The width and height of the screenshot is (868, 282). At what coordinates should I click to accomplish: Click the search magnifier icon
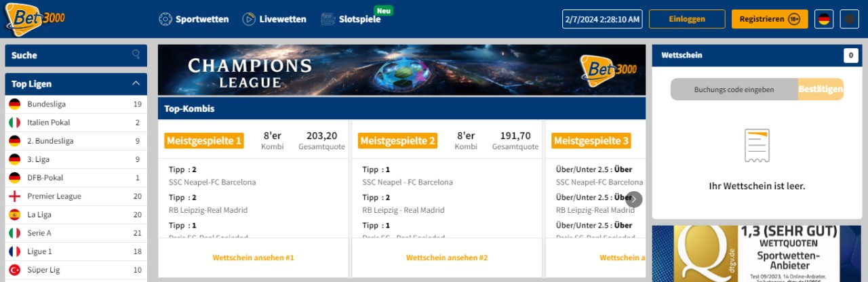pyautogui.click(x=136, y=55)
